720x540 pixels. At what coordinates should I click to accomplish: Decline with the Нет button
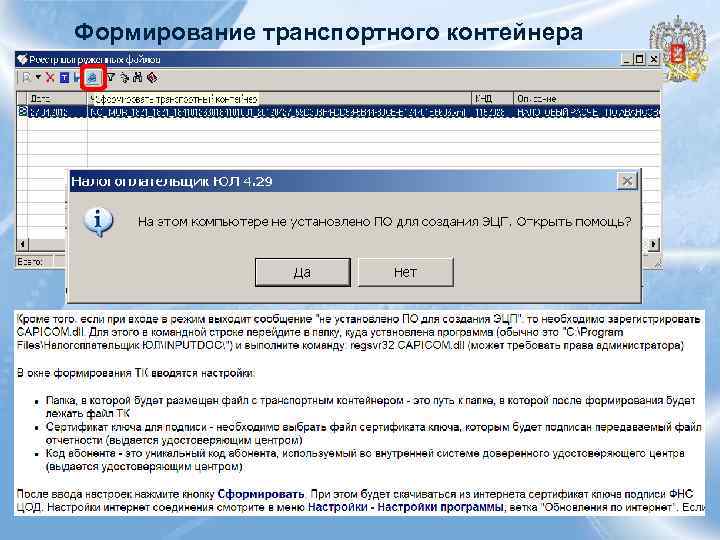click(405, 272)
